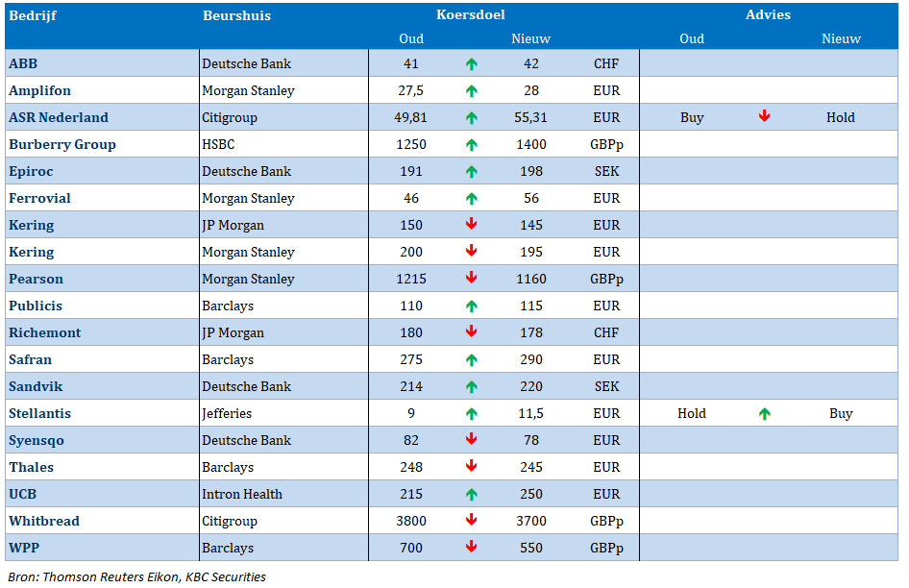909x588 pixels.
Task: Click the green arrow in Sandvik row
Action: point(471,387)
